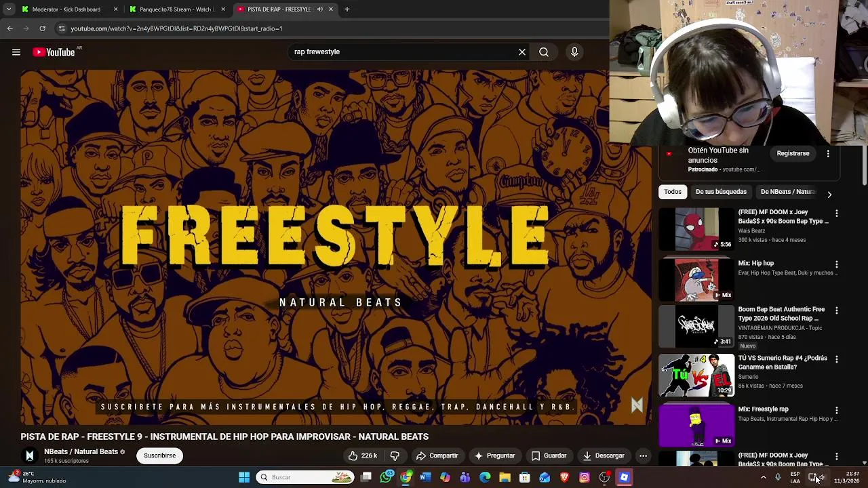Open options for Boom Bap Beat Authentic
Viewport: 868px width, 488px height.
pos(837,310)
